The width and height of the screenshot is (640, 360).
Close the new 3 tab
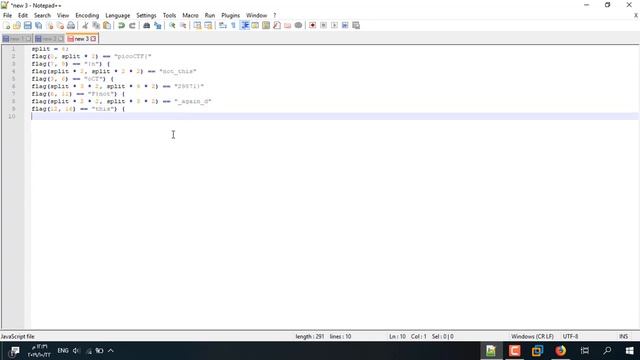[x=93, y=39]
